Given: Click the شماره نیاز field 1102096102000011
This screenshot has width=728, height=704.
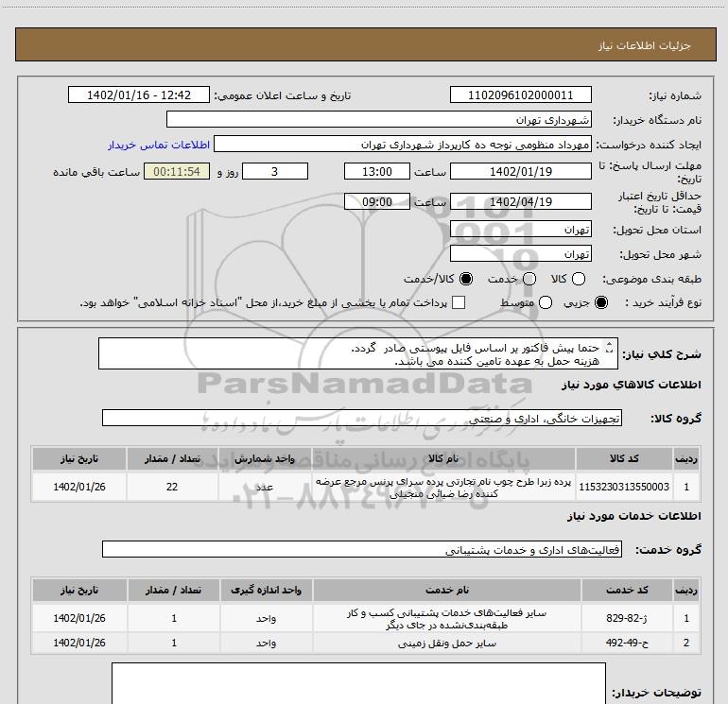Looking at the screenshot, I should (520, 95).
